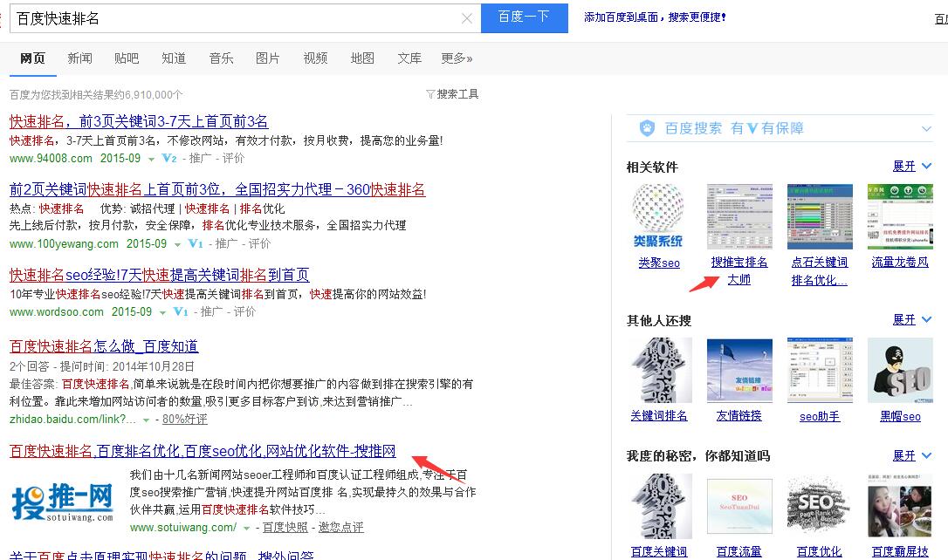Click the SEO word-cloud thumbnail above 百度优化
948x560 pixels.
[820, 506]
